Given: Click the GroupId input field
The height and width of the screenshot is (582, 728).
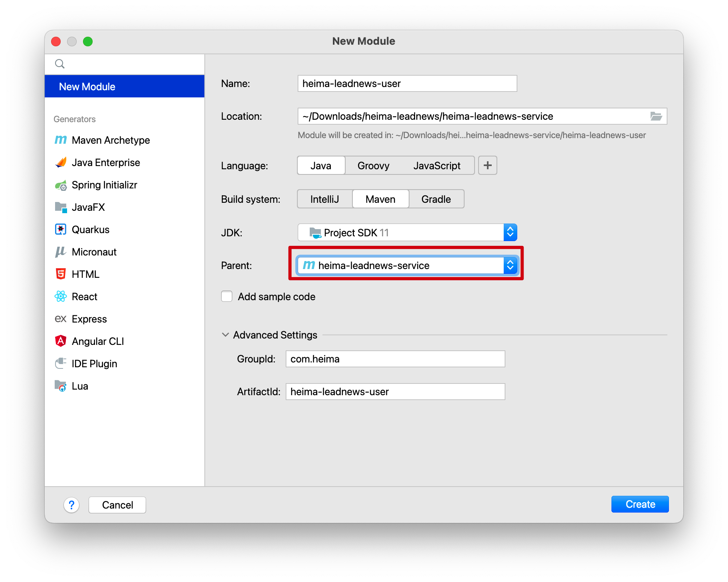Looking at the screenshot, I should (x=396, y=359).
